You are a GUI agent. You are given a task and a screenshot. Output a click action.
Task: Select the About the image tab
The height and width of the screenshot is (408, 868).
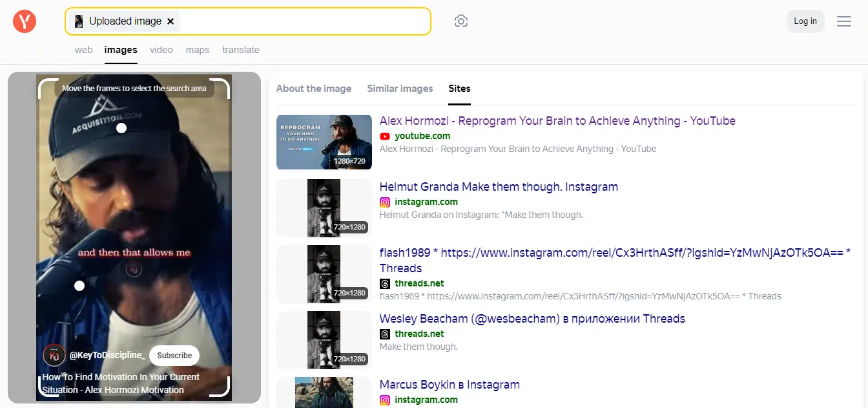pos(314,89)
